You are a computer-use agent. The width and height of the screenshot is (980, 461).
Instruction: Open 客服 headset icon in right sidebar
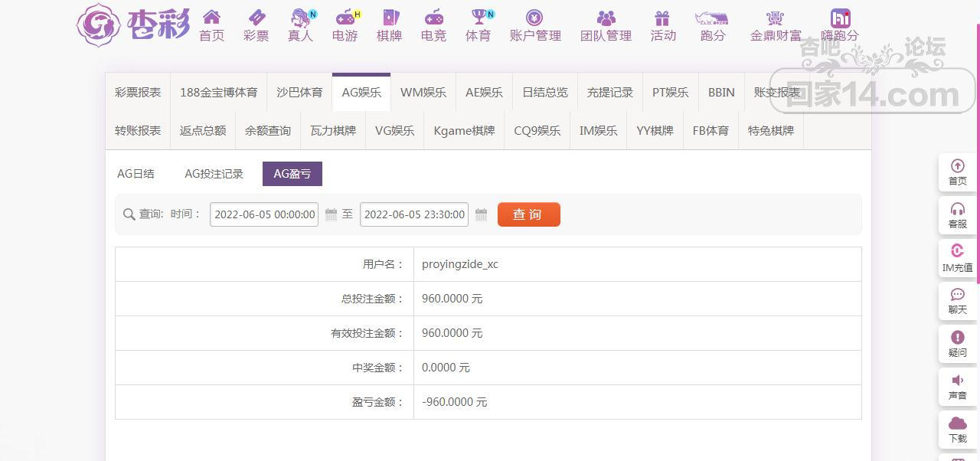click(957, 209)
